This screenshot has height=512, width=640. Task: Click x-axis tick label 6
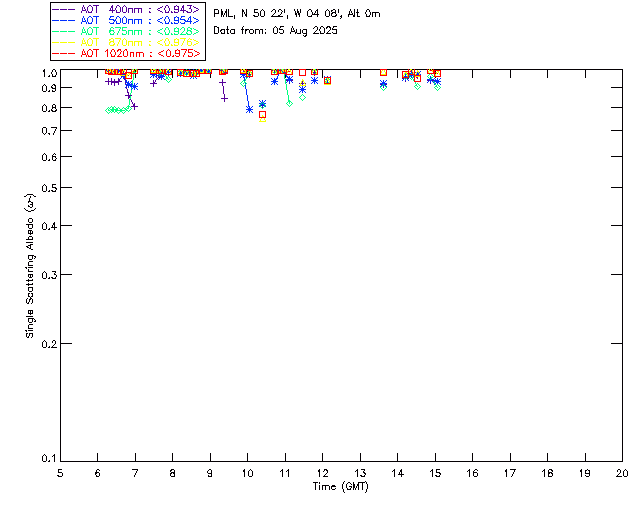coord(98,473)
